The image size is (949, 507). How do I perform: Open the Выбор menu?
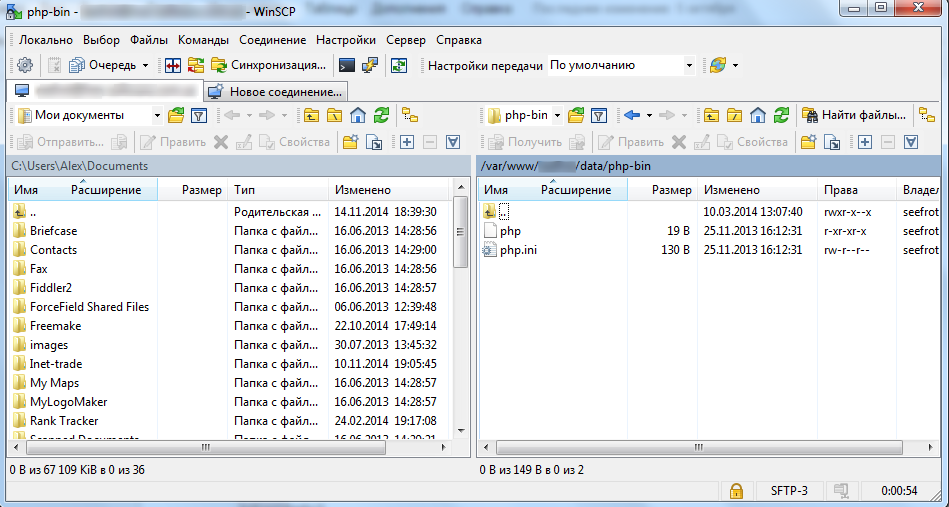(x=102, y=40)
